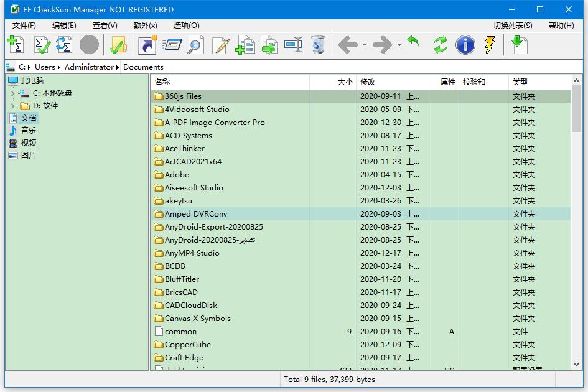Open the 额外(x) menu

click(145, 25)
